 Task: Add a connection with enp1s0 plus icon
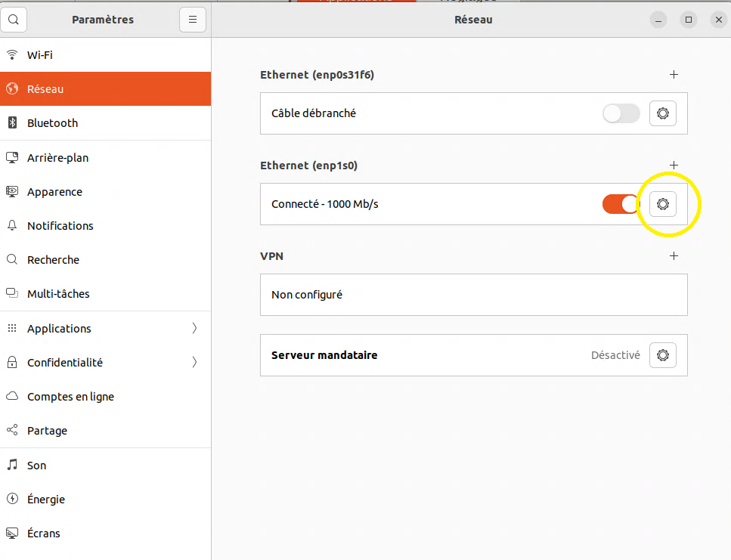674,166
